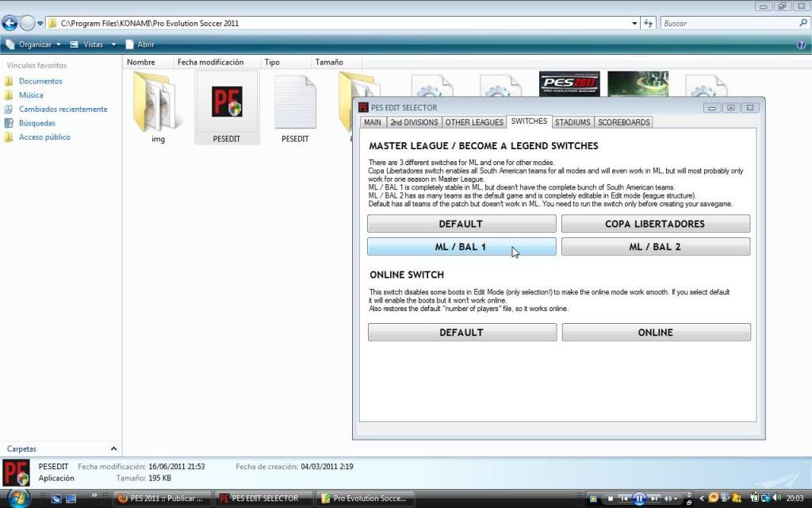Screen dimensions: 812x508
Task: Click the network icon in the system tray
Action: point(764,498)
